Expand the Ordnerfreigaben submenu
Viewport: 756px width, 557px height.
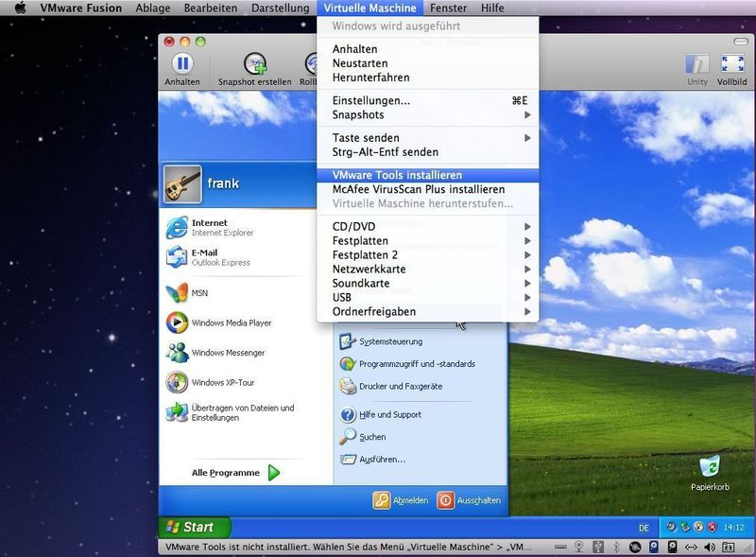coord(427,312)
